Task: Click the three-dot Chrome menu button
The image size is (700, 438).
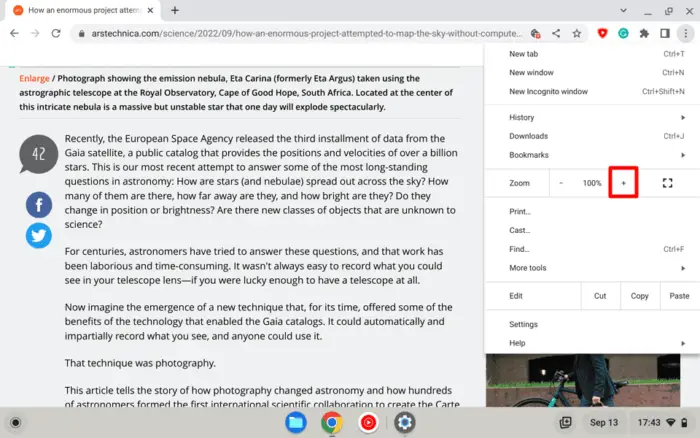Action: [x=685, y=33]
